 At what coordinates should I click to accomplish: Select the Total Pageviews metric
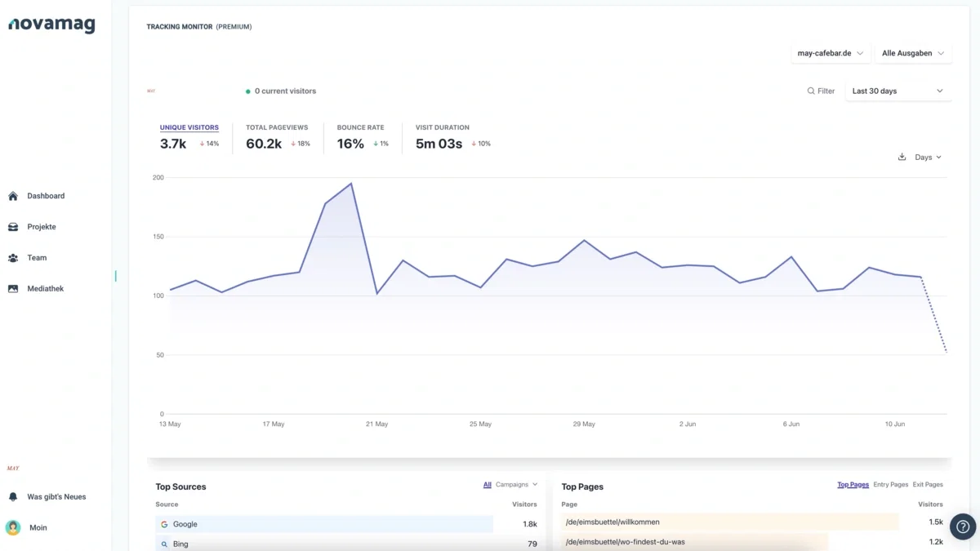coord(277,127)
